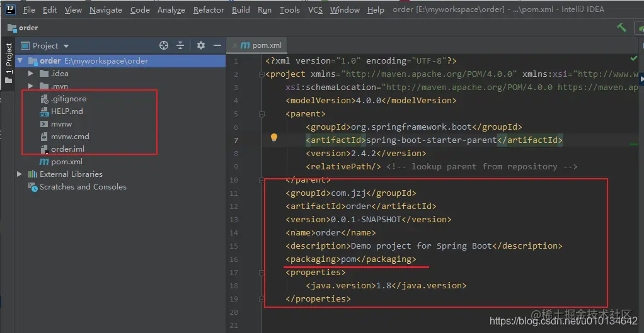Screen dimensions: 644x333
Task: Select mvnw.cmd in project tree
Action: [70, 137]
